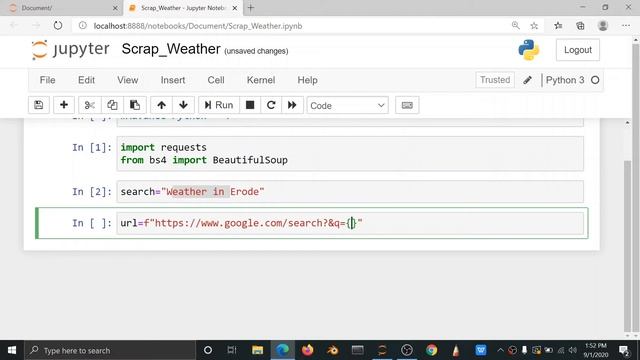Click the url f-string code cell
Screen dimensions: 640x360
click(350, 223)
